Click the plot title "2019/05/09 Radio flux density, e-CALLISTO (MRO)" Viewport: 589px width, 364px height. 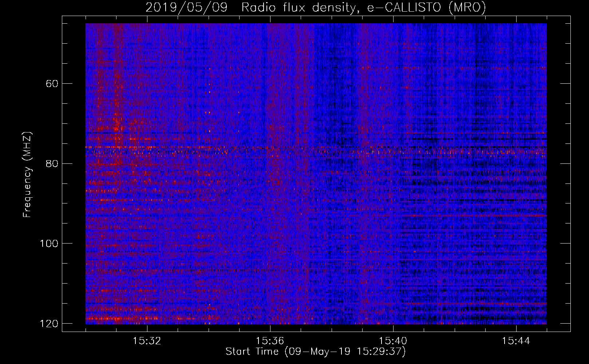316,8
